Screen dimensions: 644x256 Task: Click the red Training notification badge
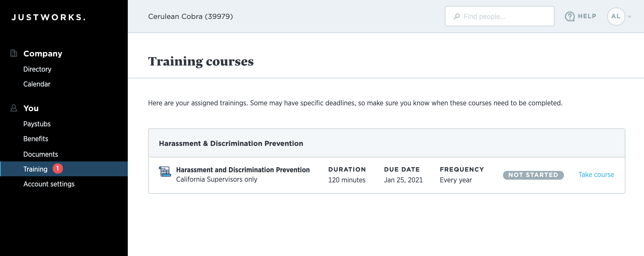[x=58, y=168]
